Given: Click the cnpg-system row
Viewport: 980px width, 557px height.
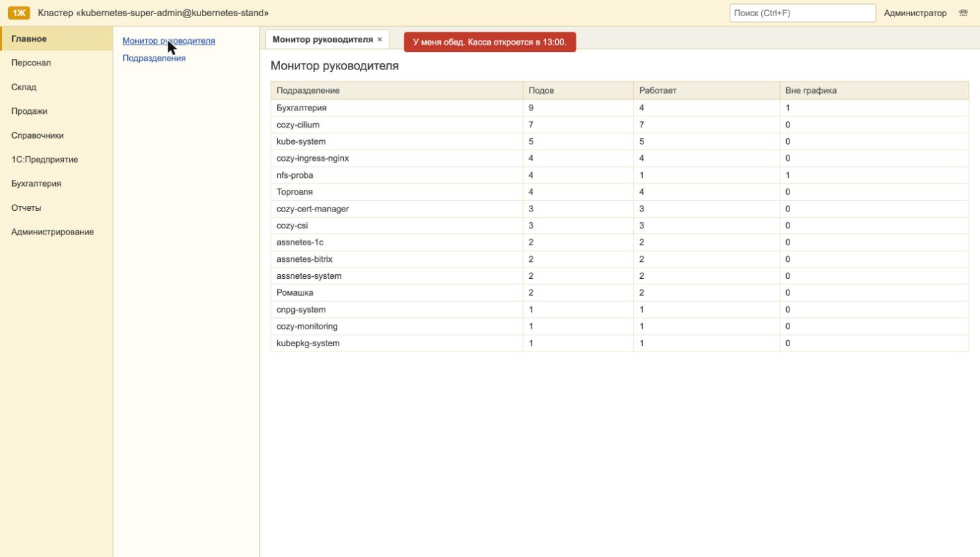Looking at the screenshot, I should point(620,310).
